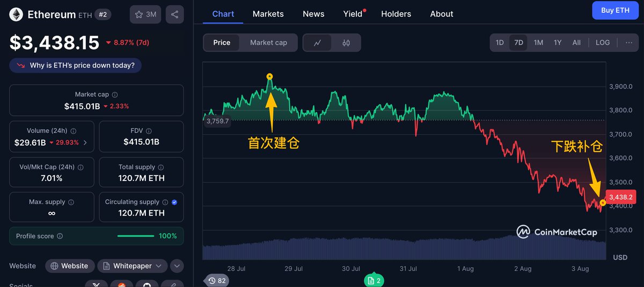644x287 pixels.
Task: Click 'Why is ETH's price down today?'
Action: pyautogui.click(x=76, y=66)
